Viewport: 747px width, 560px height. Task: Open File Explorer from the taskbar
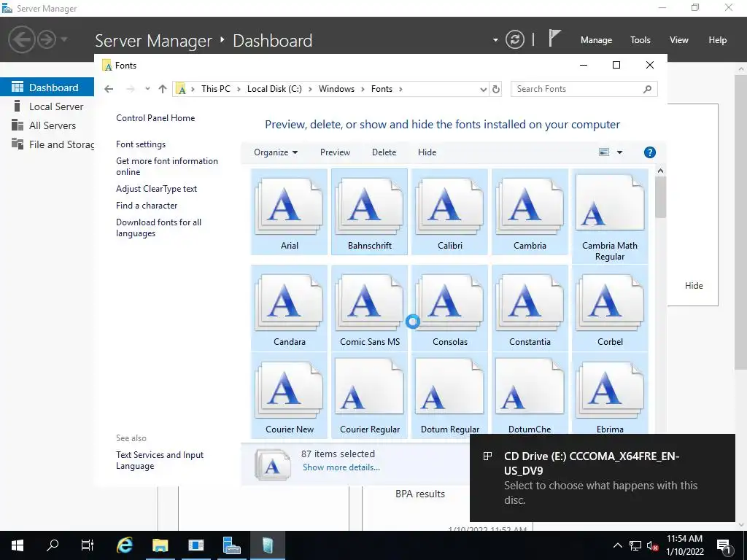[x=160, y=545]
